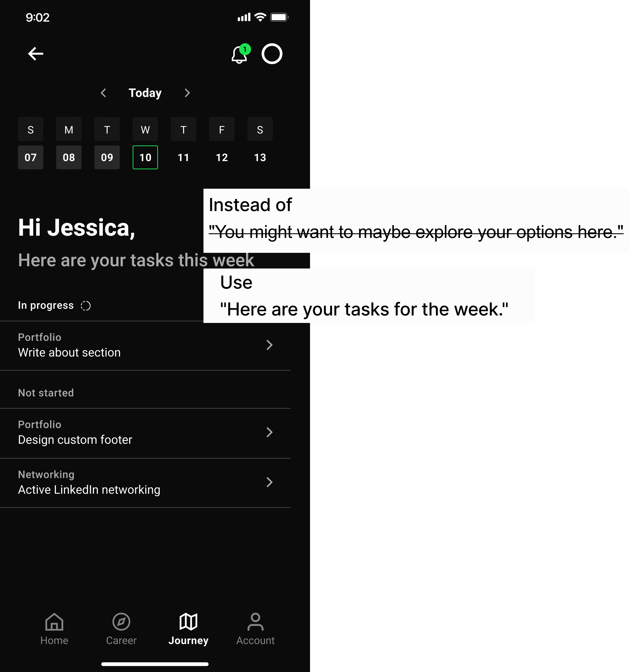Screen dimensions: 629x672
Task: Expand Design custom footer task chevron
Action: pos(269,432)
